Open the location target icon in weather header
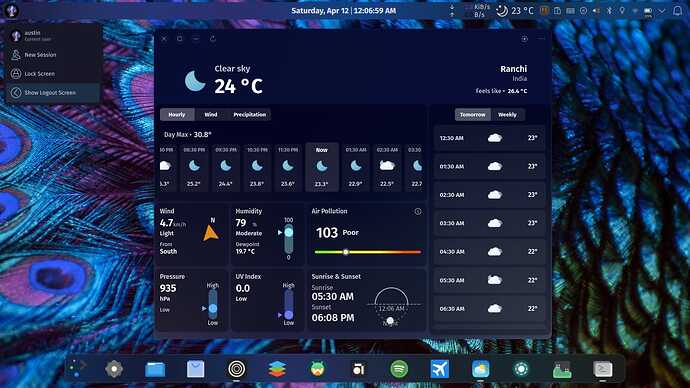The width and height of the screenshot is (690, 388). (525, 39)
